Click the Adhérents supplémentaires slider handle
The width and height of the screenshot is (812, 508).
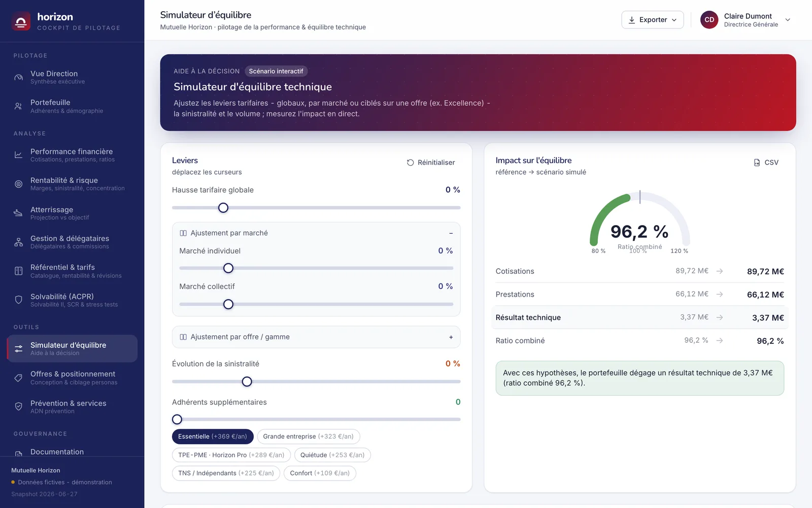[177, 420]
